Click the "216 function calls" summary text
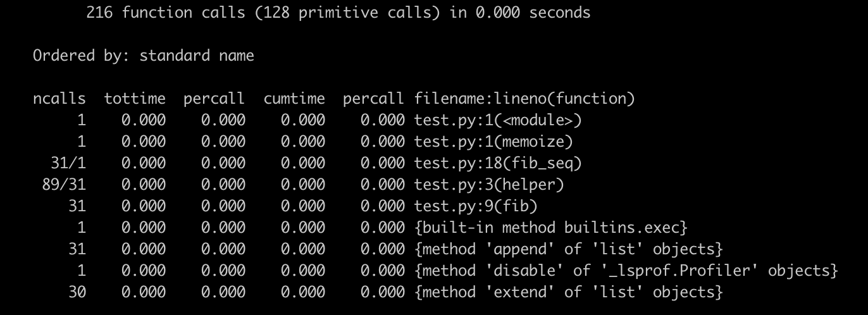Viewport: 868px width, 315px height. click(x=164, y=13)
